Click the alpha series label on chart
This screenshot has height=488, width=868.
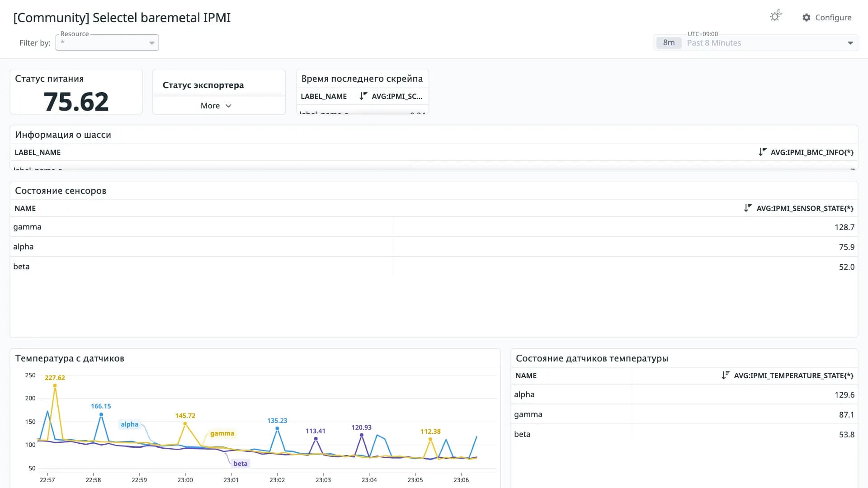tap(129, 424)
